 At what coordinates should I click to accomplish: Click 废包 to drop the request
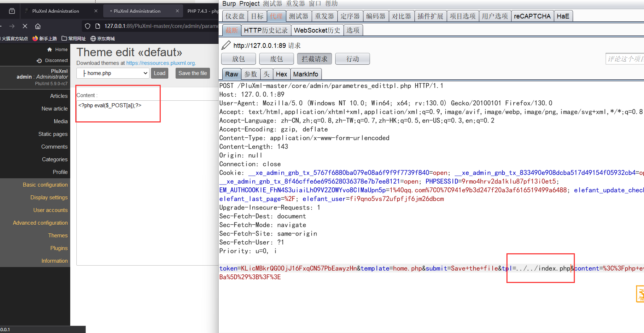(277, 59)
